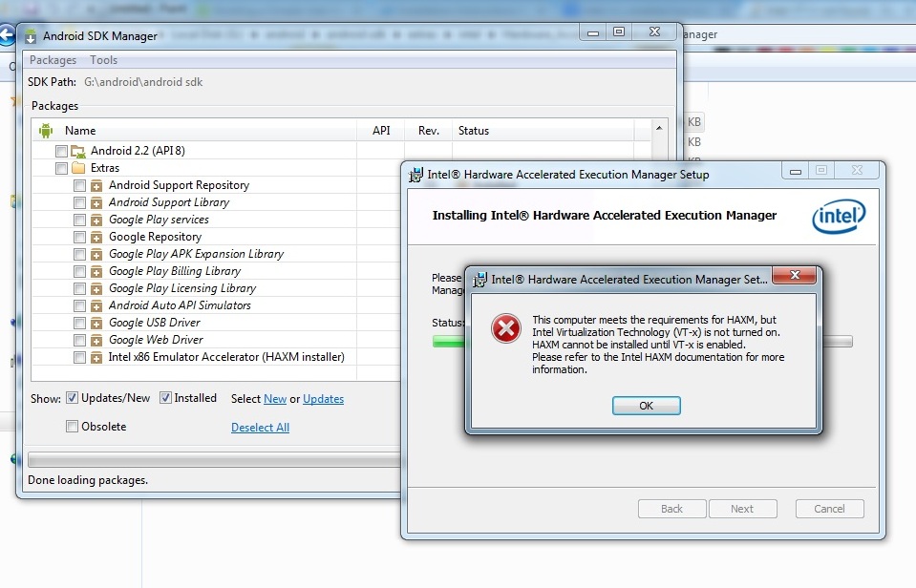Click the Next button in Intel setup
916x588 pixels.
point(742,509)
